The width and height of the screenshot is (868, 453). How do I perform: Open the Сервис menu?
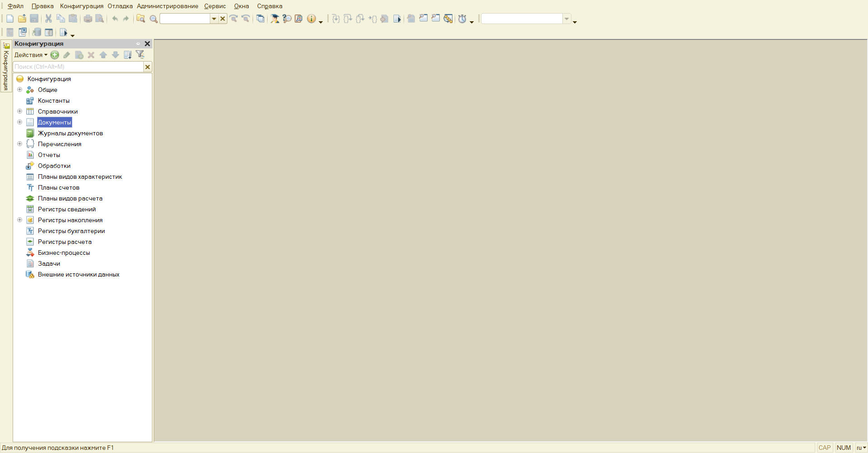(x=215, y=6)
